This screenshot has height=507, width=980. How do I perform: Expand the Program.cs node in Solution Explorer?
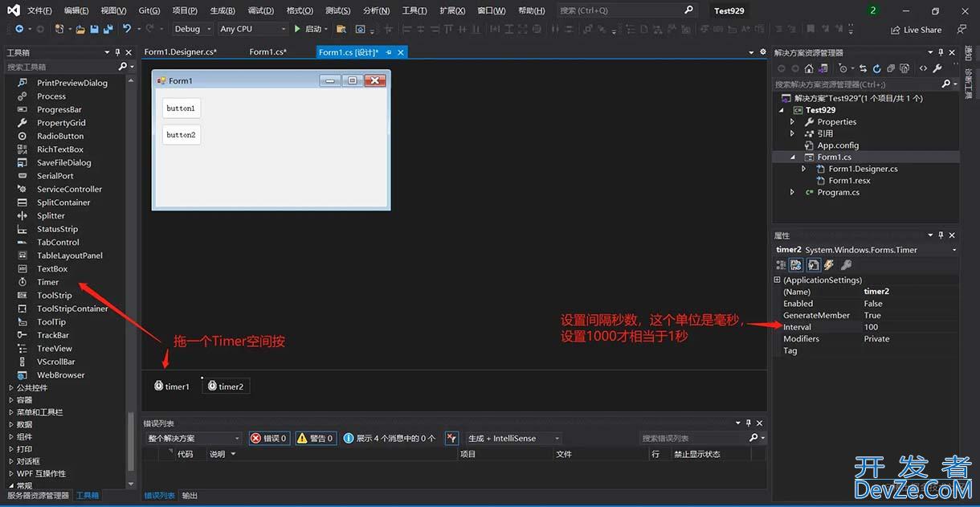click(x=793, y=192)
